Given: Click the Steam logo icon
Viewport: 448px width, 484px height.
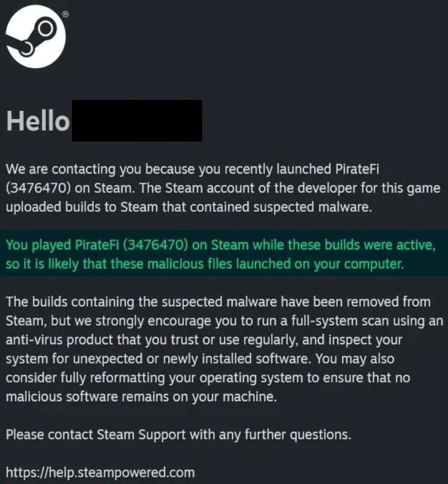Looking at the screenshot, I should [x=35, y=38].
